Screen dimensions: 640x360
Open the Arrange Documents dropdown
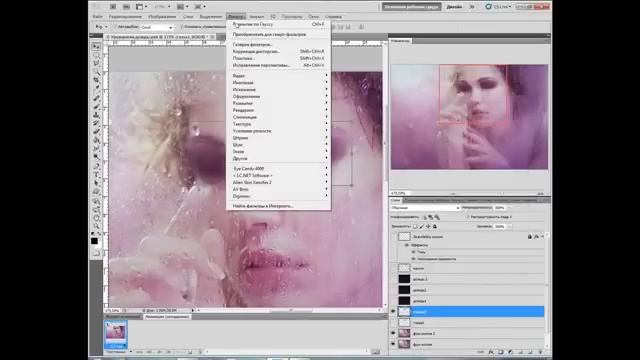click(182, 7)
